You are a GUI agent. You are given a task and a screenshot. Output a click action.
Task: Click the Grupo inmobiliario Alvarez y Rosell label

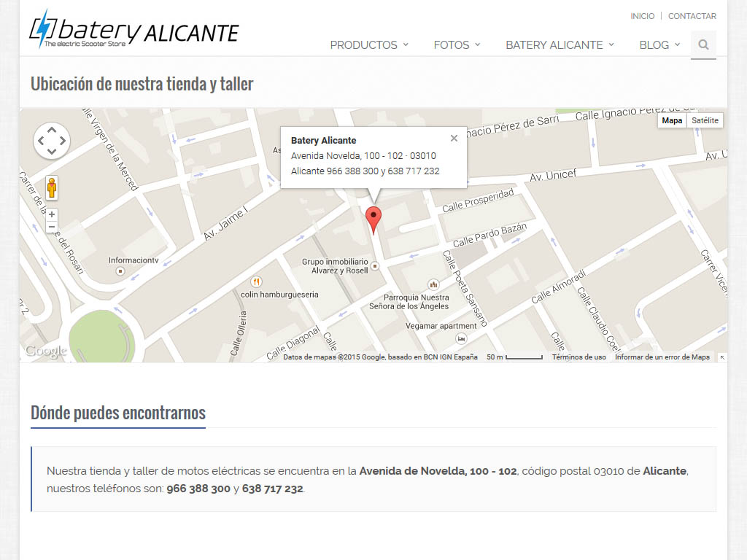click(x=335, y=266)
